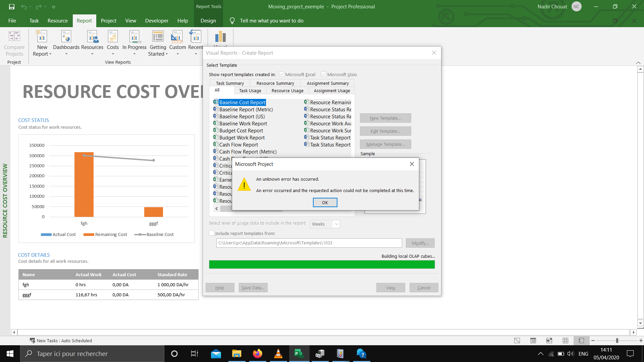The image size is (644, 362).
Task: Open the File menu
Action: click(12, 21)
